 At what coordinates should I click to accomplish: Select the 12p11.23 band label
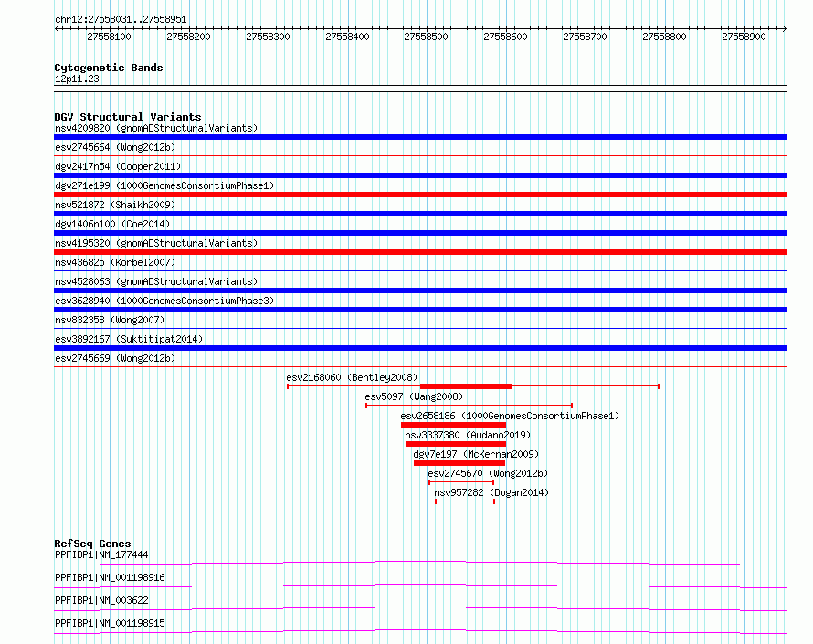tap(77, 79)
